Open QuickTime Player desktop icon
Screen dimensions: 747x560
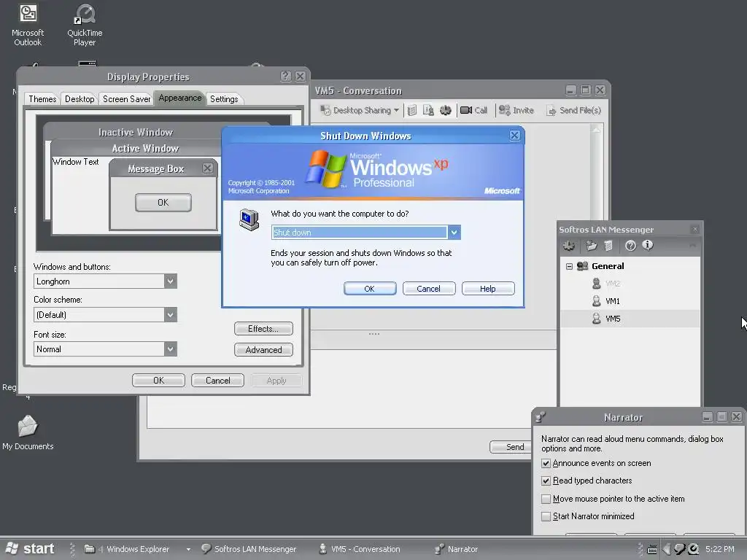pyautogui.click(x=85, y=25)
